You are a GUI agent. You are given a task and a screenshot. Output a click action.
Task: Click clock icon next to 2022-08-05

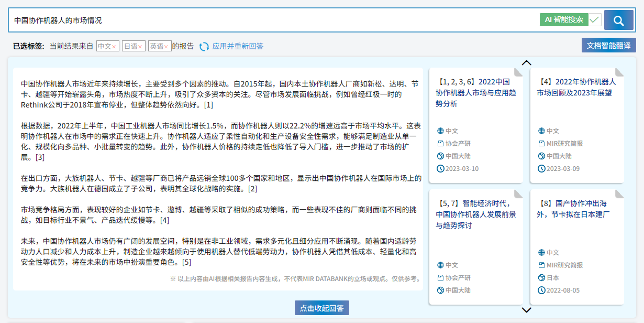(541, 290)
